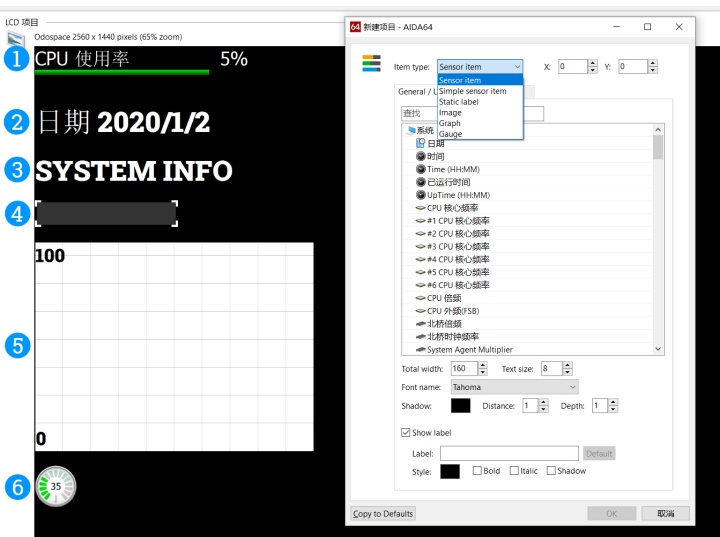Click the 取消 cancel button

(665, 514)
